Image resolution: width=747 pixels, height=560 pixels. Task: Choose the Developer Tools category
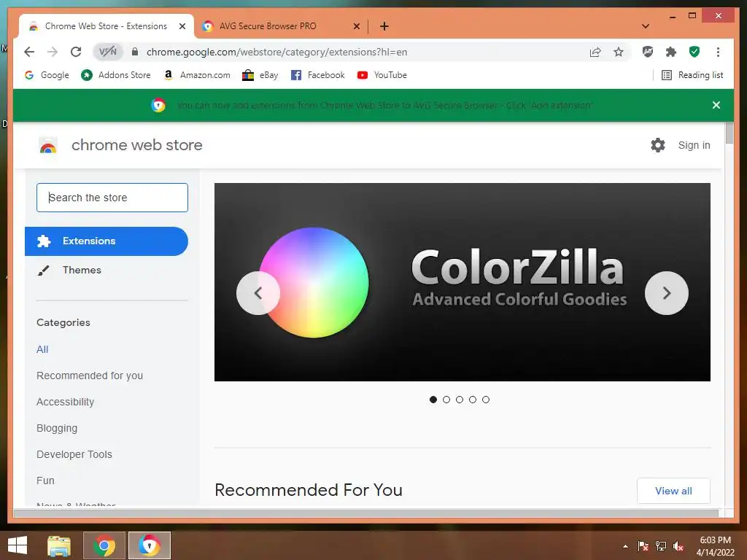[74, 454]
